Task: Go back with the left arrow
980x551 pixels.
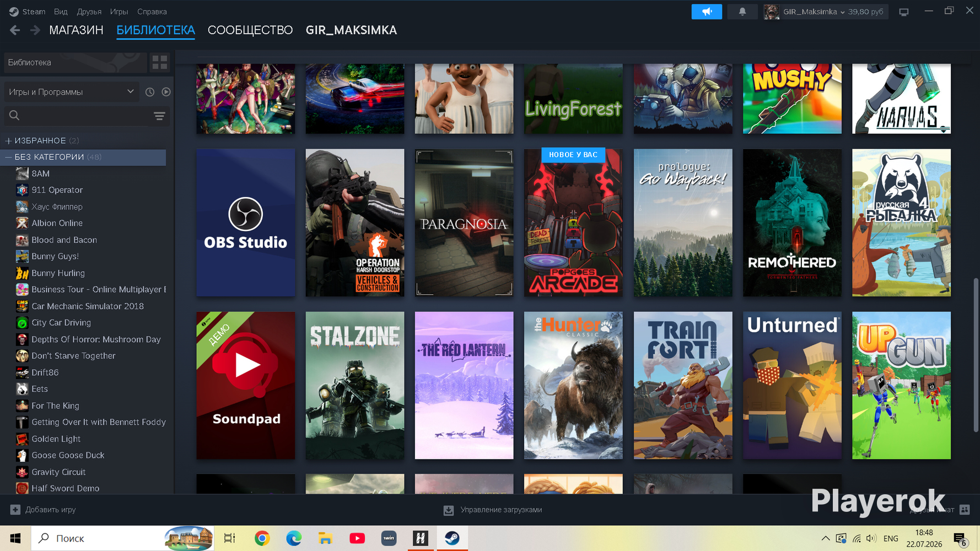Action: coord(15,30)
